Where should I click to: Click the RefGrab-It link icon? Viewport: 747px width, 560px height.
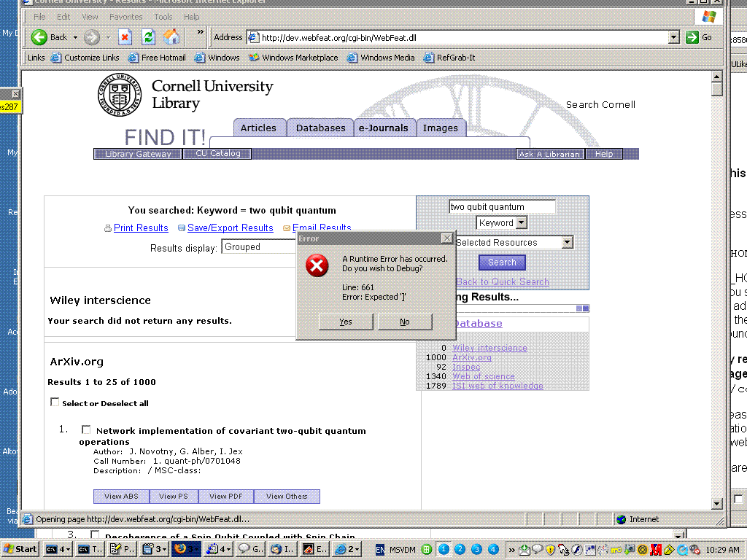pyautogui.click(x=429, y=58)
